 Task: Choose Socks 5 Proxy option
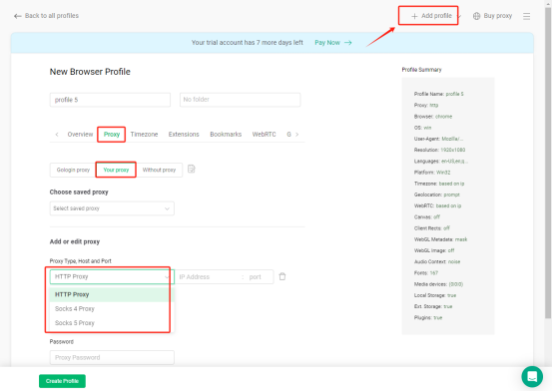pos(112,323)
